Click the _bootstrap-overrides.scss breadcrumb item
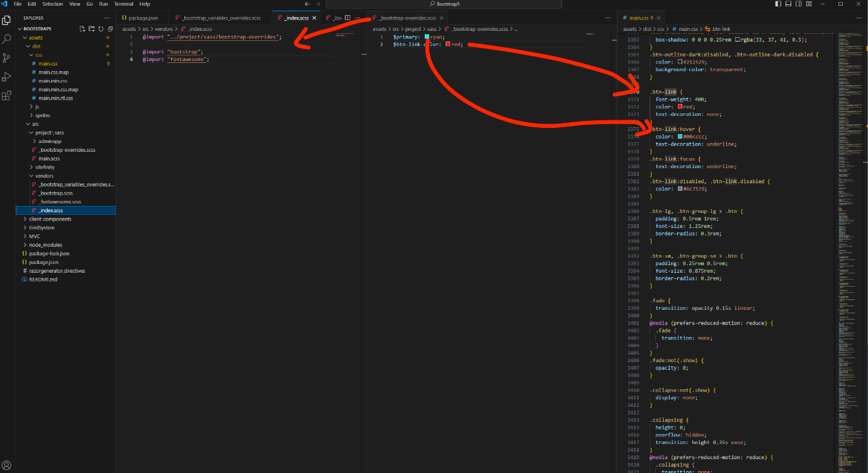 pyautogui.click(x=478, y=28)
